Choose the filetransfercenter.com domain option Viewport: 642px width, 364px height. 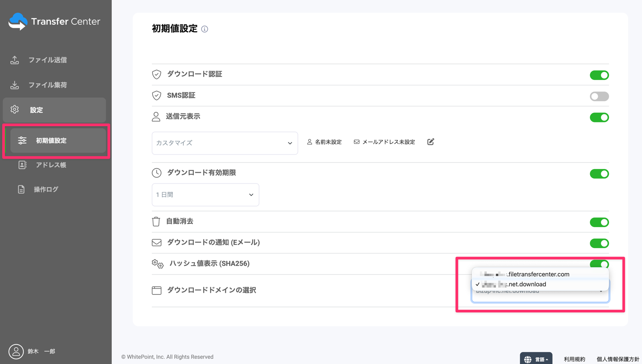[x=538, y=274]
